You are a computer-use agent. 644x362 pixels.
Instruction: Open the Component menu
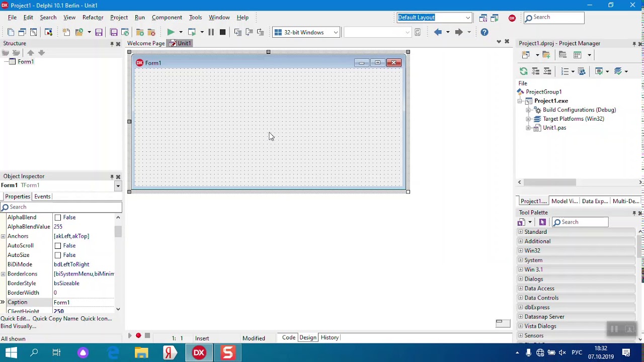pyautogui.click(x=167, y=18)
